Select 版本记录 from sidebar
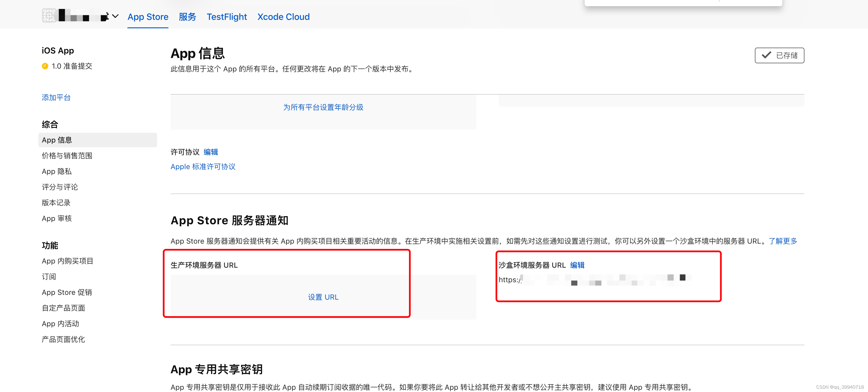Viewport: 868px width, 392px height. coord(56,202)
